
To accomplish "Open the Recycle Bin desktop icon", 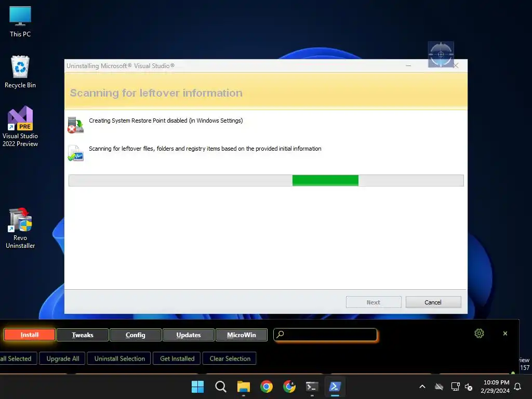I will tap(20, 72).
